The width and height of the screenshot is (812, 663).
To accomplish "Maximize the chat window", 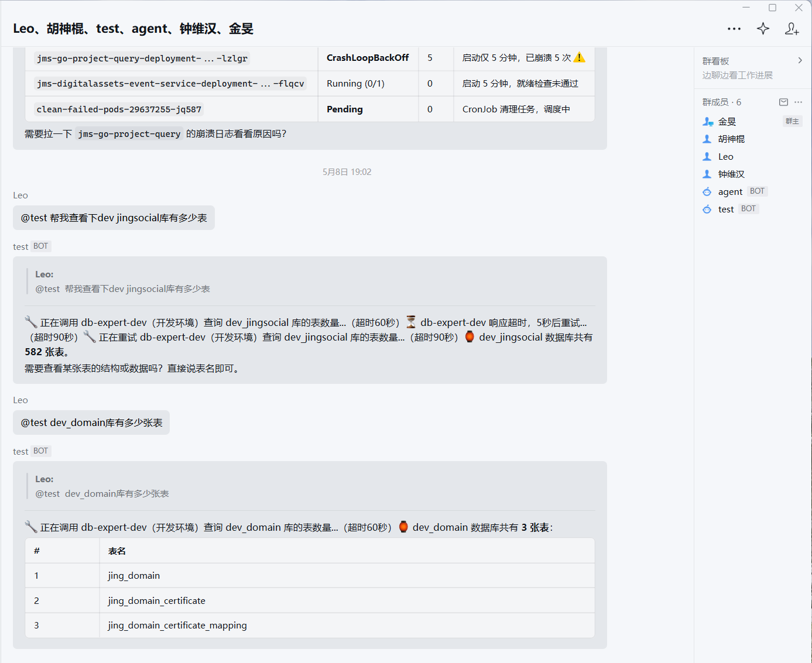I will coord(772,8).
